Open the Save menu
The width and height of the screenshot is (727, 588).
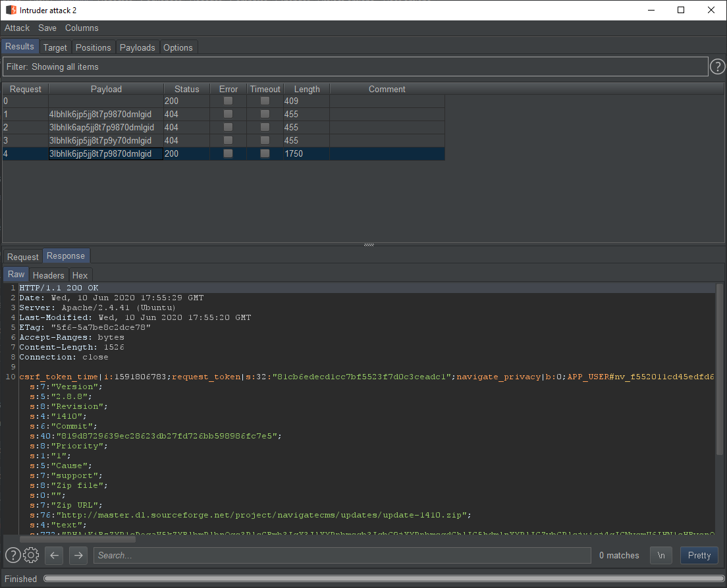[x=47, y=28]
